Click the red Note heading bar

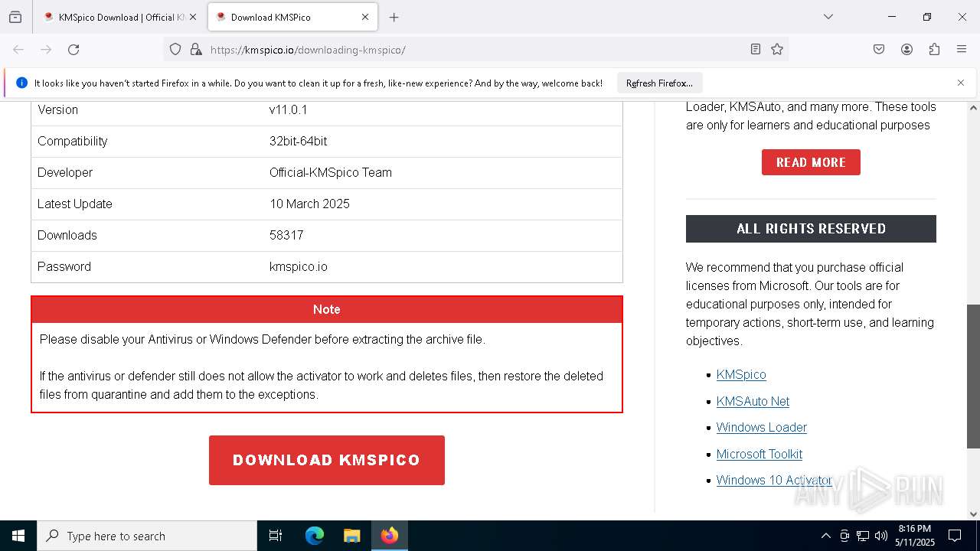coord(327,309)
